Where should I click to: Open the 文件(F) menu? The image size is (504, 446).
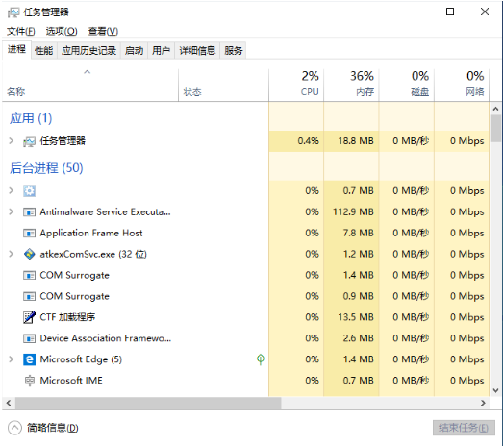[21, 31]
